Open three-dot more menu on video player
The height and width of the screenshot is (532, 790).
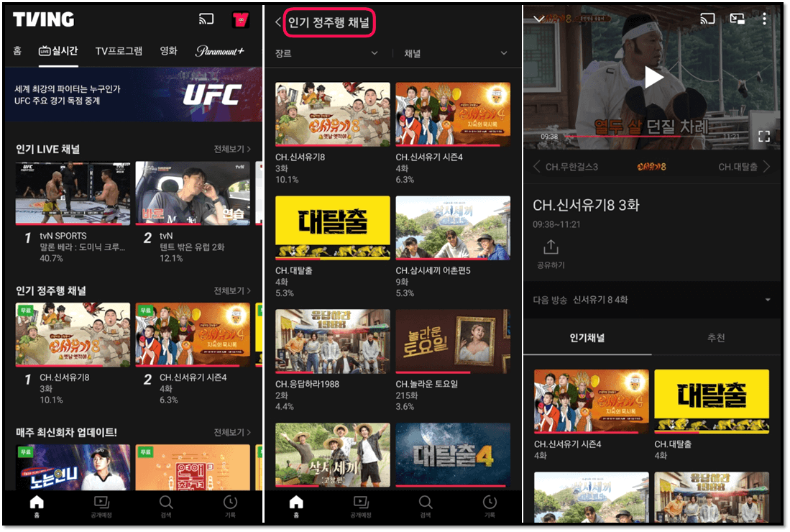764,19
